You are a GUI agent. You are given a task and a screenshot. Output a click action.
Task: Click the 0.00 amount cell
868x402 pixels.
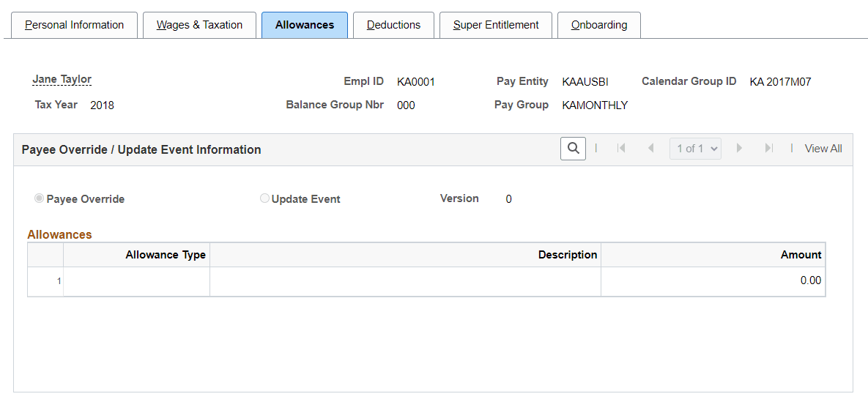[713, 281]
